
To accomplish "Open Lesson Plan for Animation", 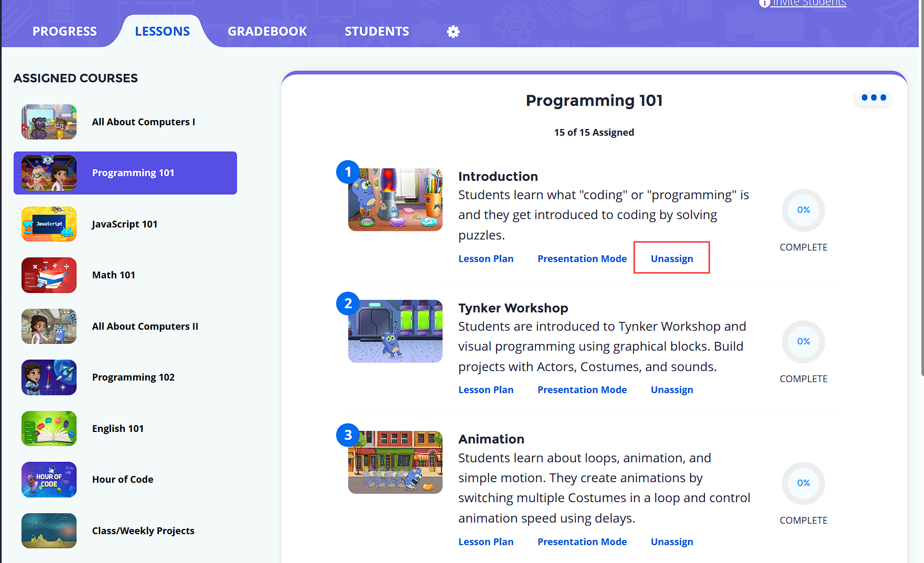I will pyautogui.click(x=486, y=542).
